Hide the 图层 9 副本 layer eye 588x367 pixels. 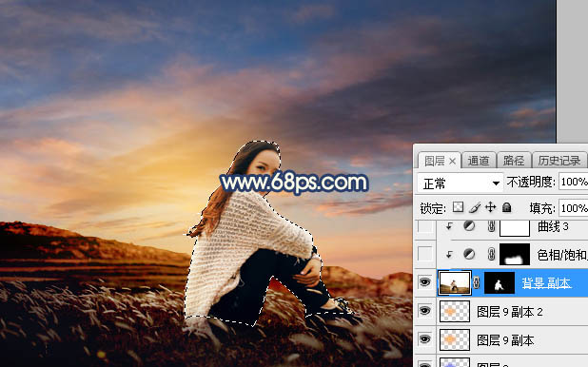pos(424,339)
